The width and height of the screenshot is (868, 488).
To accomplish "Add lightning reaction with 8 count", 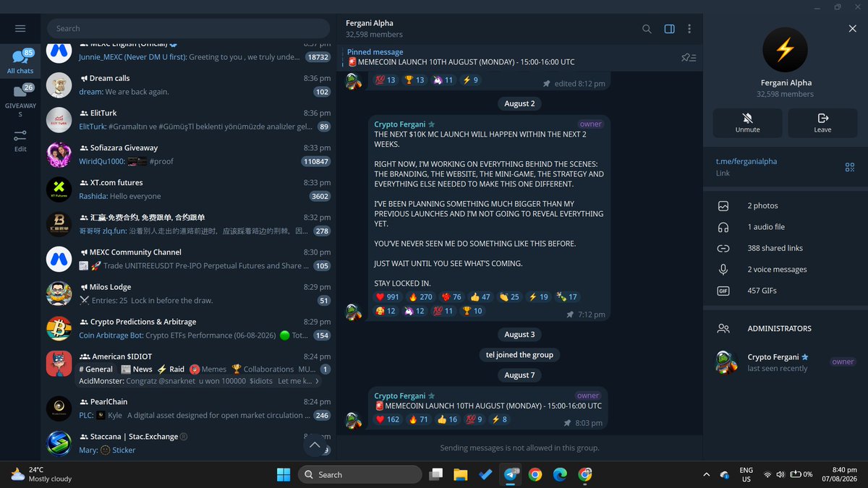I will 501,419.
